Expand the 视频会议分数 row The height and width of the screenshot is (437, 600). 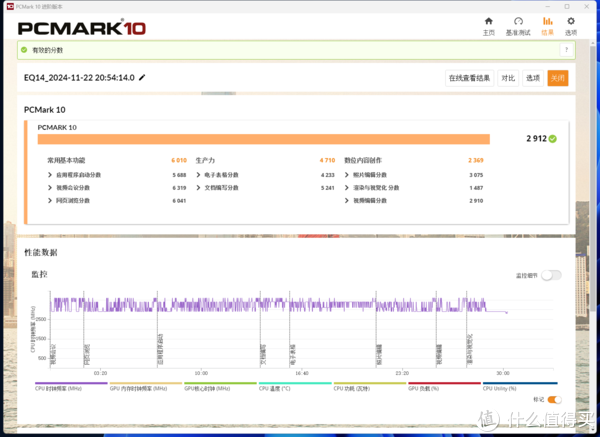(50, 188)
